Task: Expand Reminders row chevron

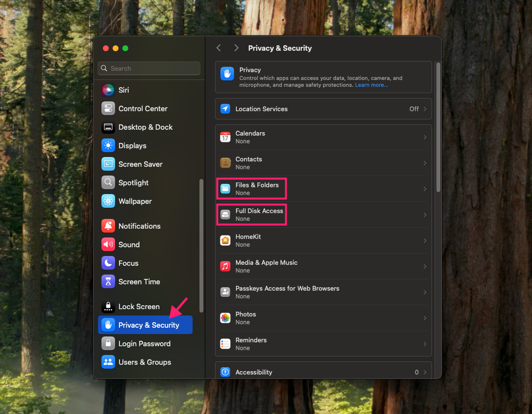Action: point(425,344)
